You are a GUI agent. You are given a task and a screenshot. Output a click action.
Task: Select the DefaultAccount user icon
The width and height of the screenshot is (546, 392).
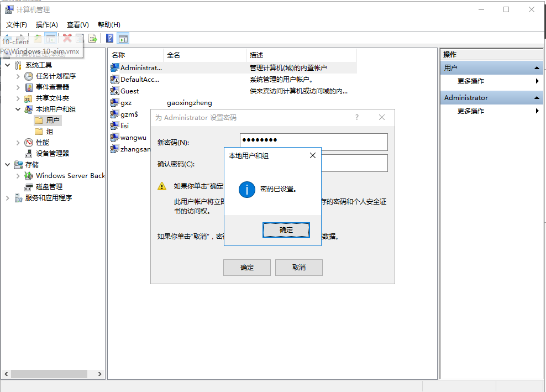[x=114, y=80]
